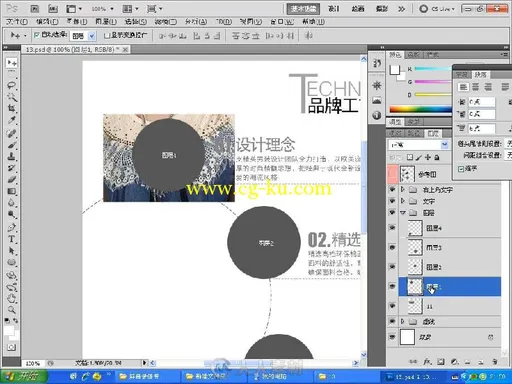The width and height of the screenshot is (512, 384).
Task: Expand the 文字 layer group
Action: tap(403, 201)
